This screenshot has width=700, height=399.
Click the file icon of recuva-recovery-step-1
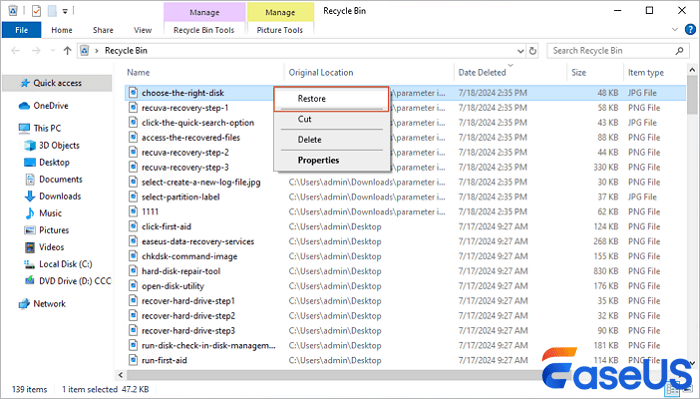pyautogui.click(x=133, y=108)
